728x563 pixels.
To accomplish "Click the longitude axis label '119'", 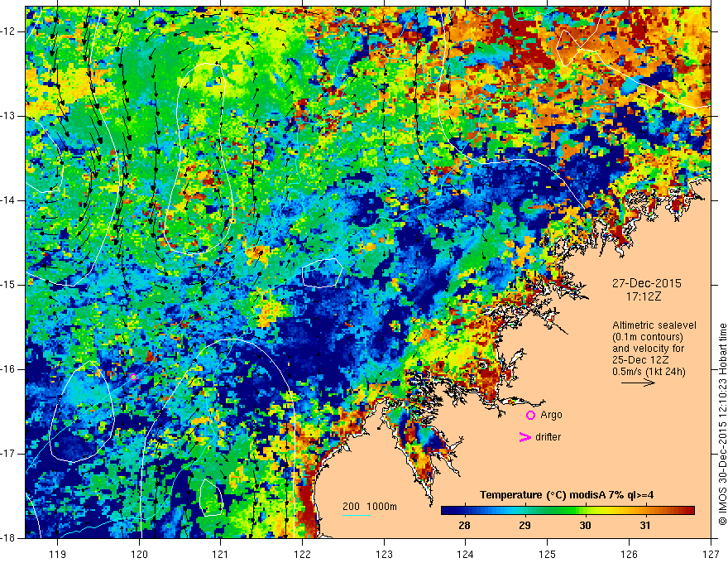I will point(58,554).
